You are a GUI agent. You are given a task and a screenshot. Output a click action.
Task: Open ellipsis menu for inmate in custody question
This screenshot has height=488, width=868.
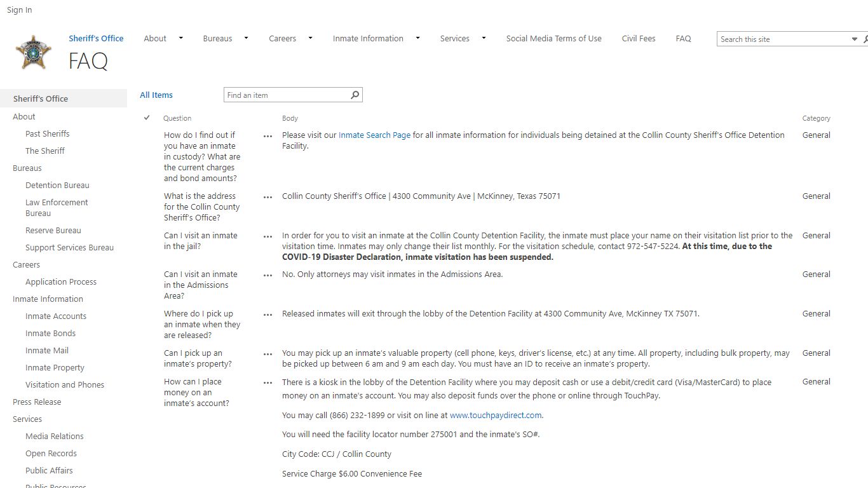point(268,136)
